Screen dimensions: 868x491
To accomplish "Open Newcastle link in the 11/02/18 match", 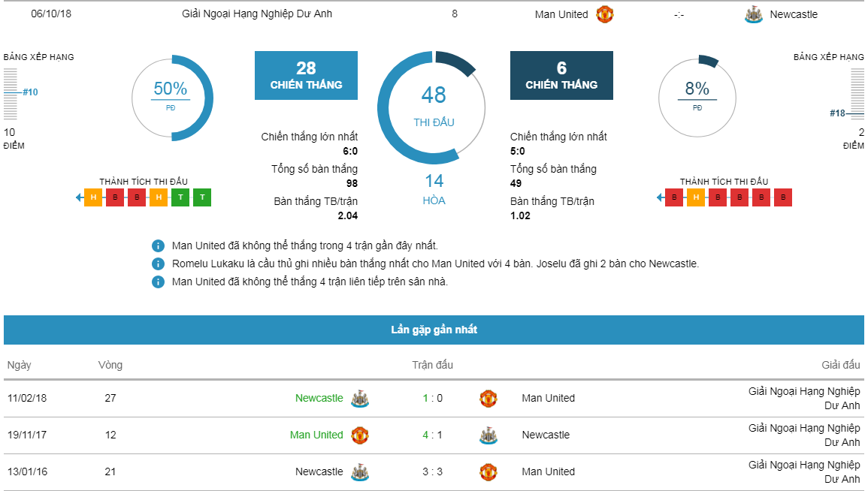I will click(319, 398).
